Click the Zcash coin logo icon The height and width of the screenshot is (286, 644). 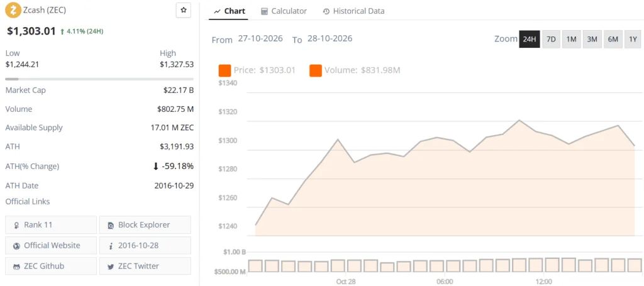click(x=13, y=10)
